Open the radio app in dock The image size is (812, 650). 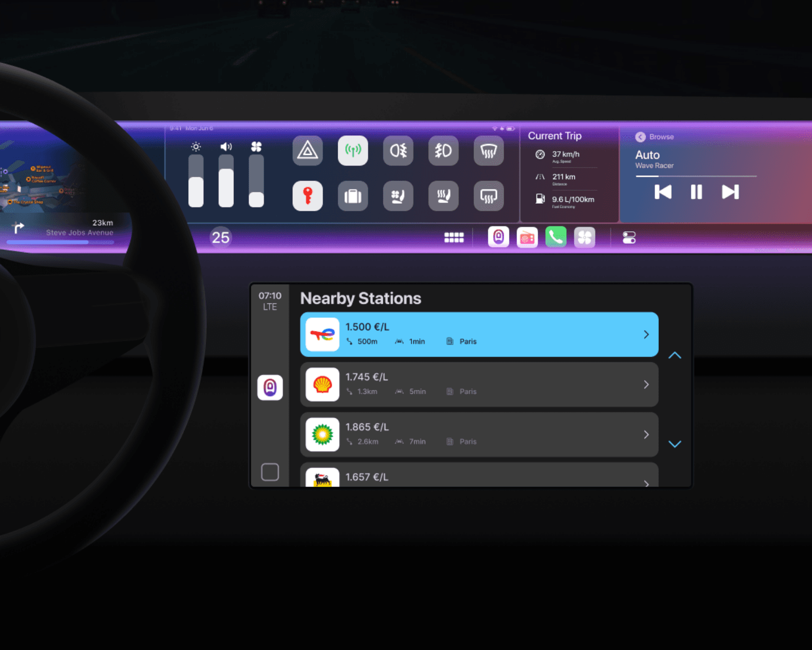[x=527, y=237]
